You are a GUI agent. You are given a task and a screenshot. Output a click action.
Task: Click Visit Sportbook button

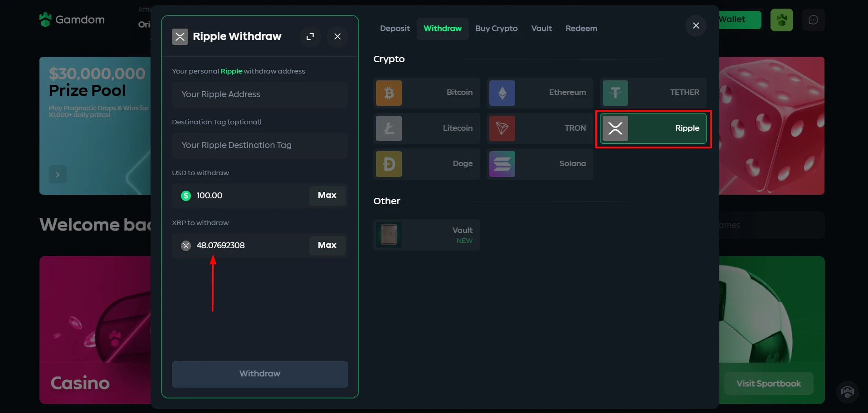[x=768, y=384]
